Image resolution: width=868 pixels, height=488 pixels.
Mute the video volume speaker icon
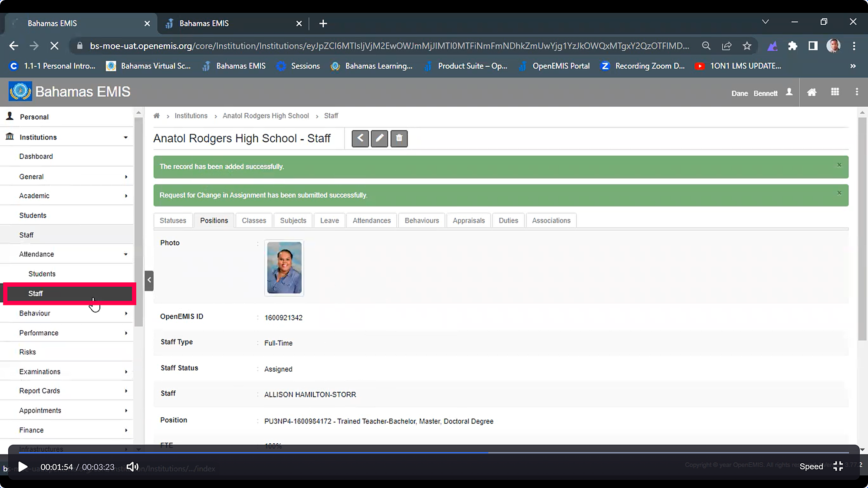click(x=132, y=467)
